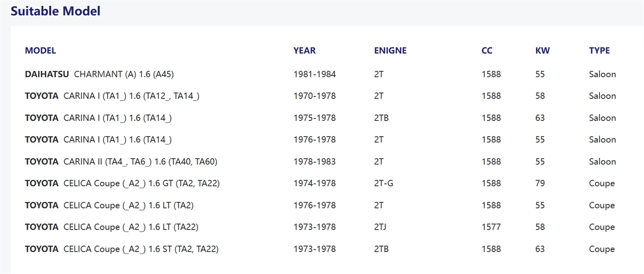
Task: Click the 1981-1984 year cell
Action: pos(314,74)
